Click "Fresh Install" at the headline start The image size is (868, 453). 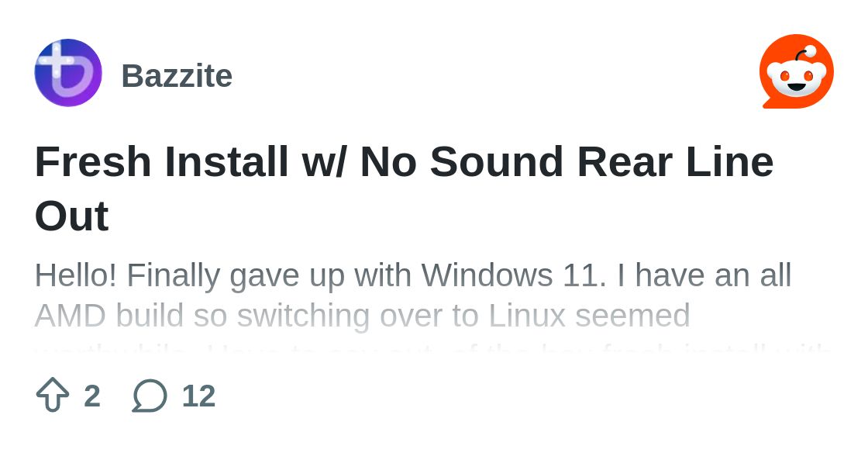tap(161, 162)
